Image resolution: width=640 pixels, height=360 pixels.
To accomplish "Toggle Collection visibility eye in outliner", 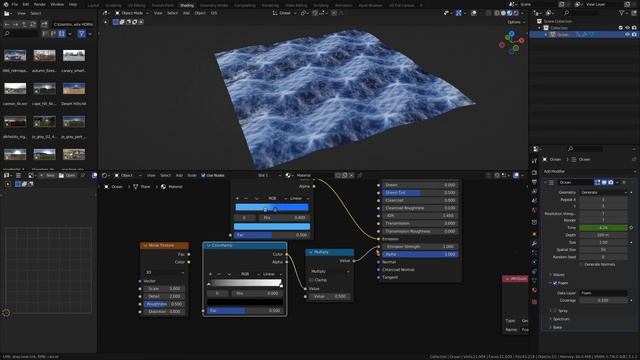I will point(627,28).
